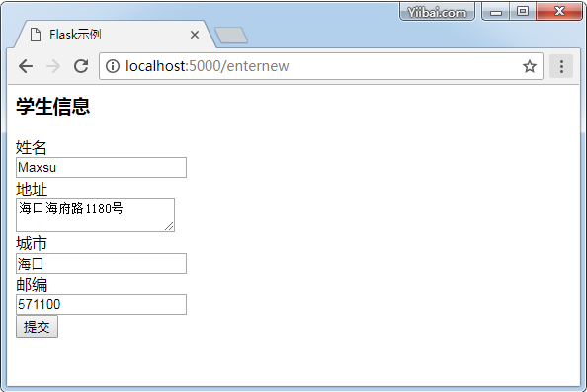The width and height of the screenshot is (587, 392).
Task: Bookmark this page with the star icon
Action: (530, 66)
